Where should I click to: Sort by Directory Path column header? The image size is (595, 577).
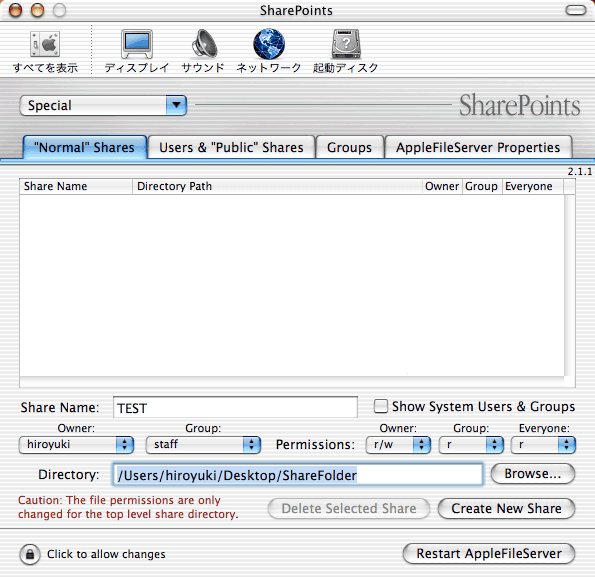click(x=277, y=186)
